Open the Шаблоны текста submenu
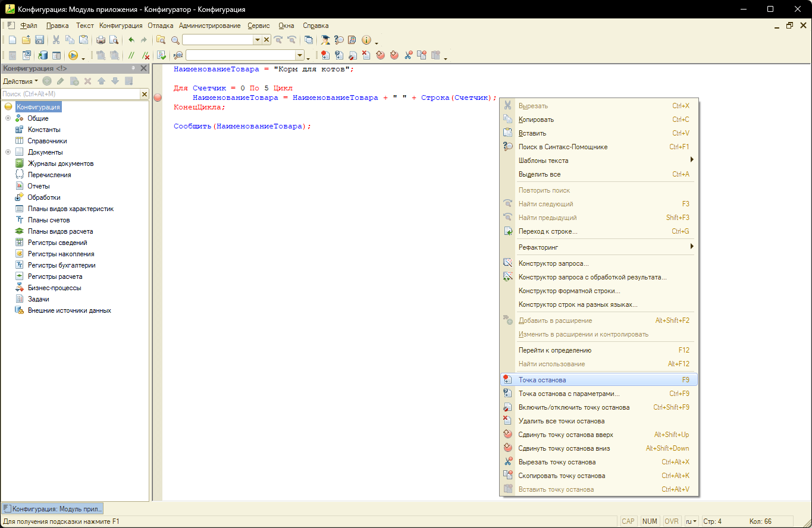The image size is (812, 528). (599, 161)
